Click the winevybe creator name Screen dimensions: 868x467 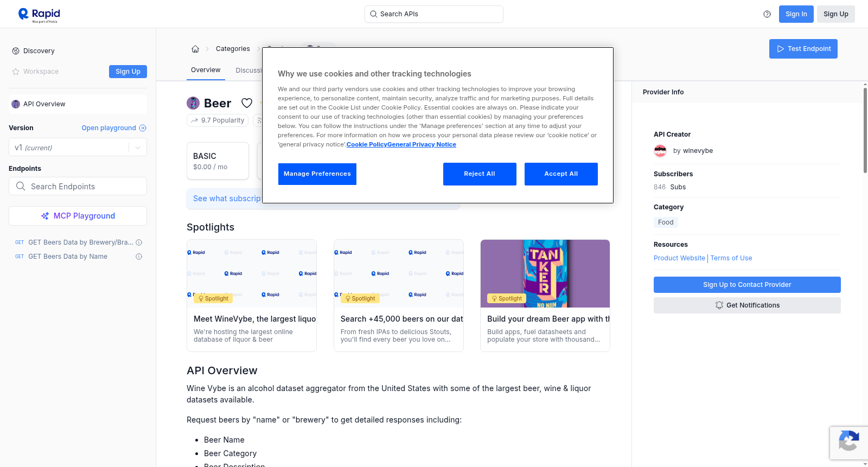pos(698,151)
